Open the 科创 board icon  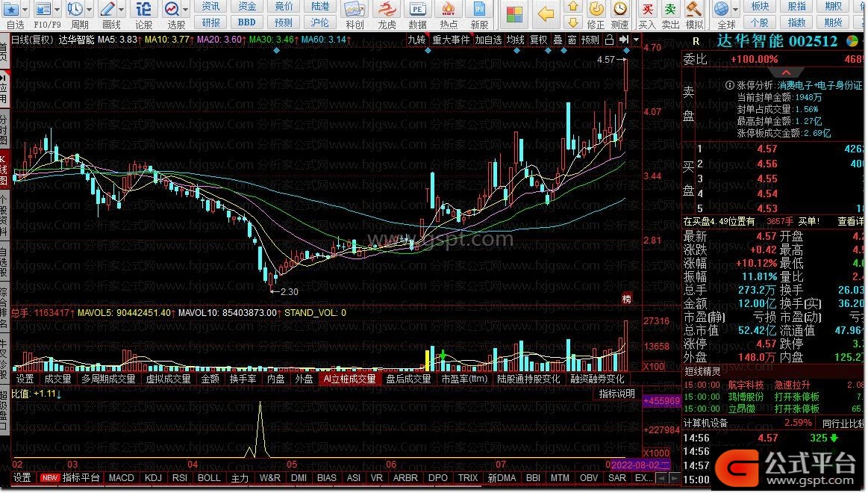click(355, 9)
